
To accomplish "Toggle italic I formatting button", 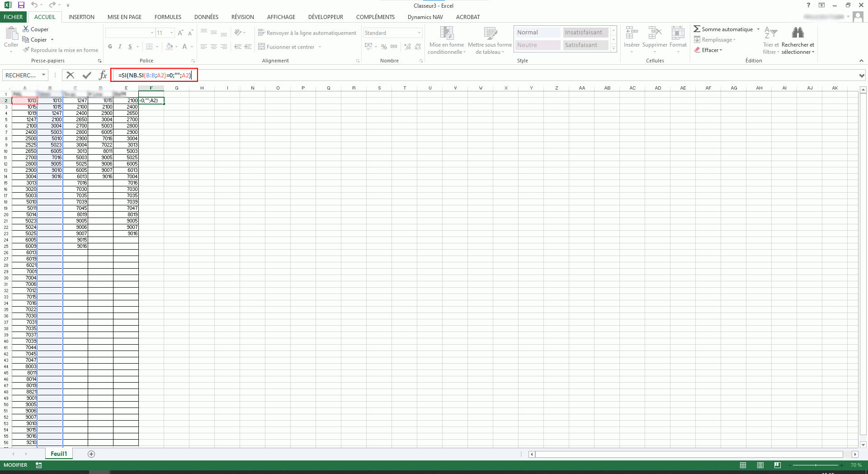I will pos(120,47).
